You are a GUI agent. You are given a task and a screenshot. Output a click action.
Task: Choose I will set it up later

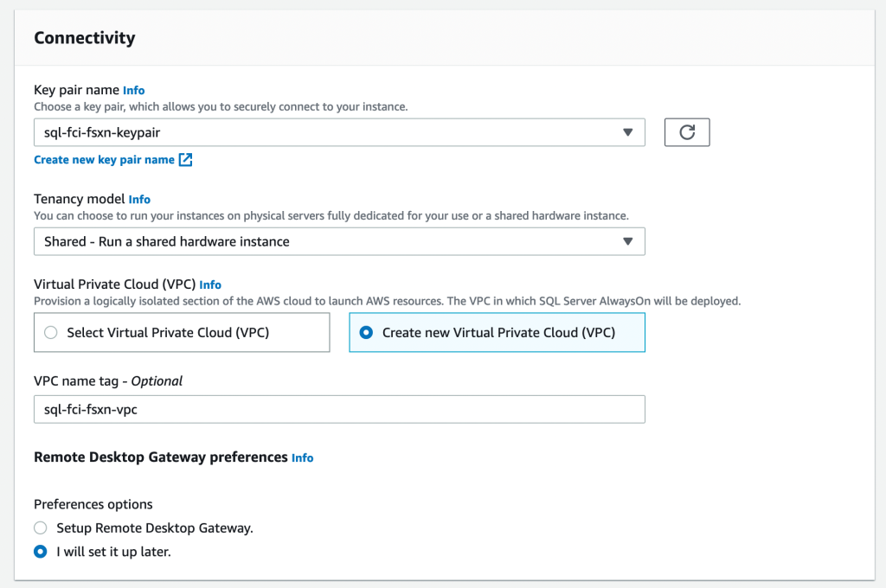click(40, 551)
